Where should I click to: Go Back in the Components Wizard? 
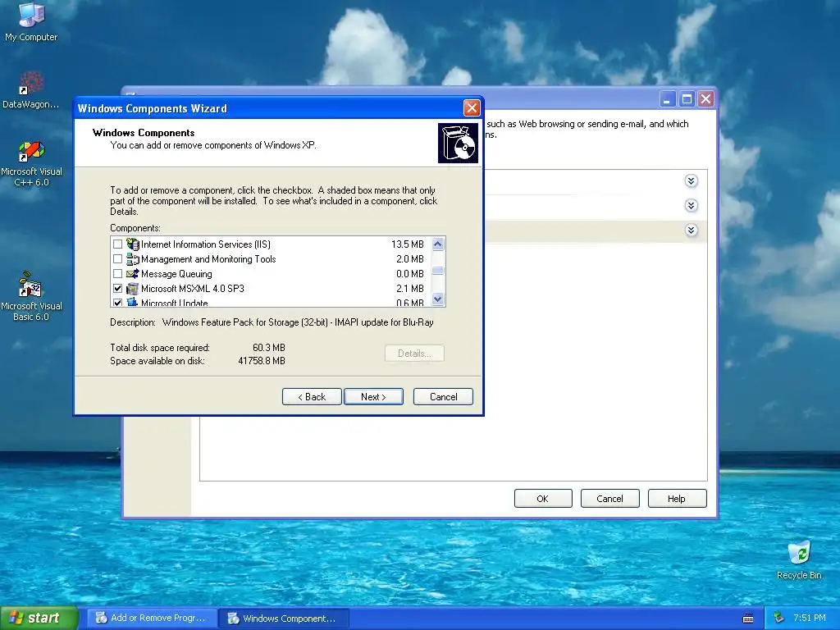point(312,397)
